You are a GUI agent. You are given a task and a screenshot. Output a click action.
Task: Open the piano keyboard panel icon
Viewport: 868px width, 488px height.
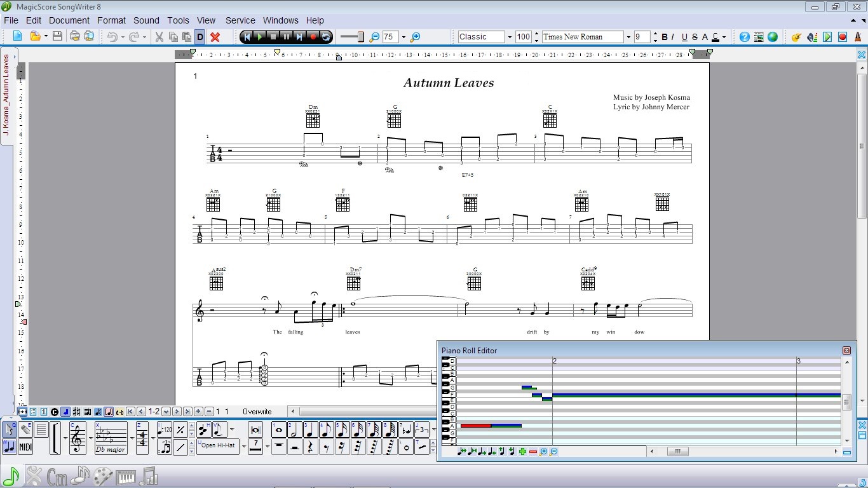click(126, 477)
